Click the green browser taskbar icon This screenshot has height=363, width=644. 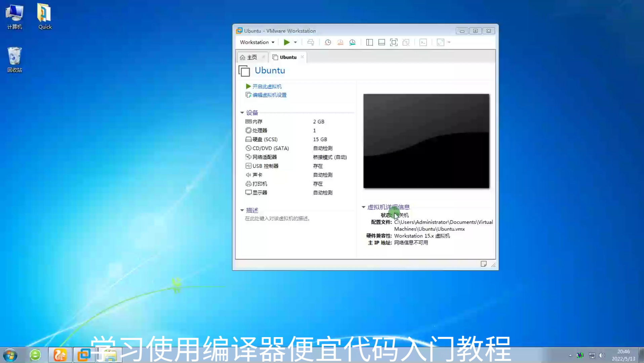pyautogui.click(x=35, y=355)
